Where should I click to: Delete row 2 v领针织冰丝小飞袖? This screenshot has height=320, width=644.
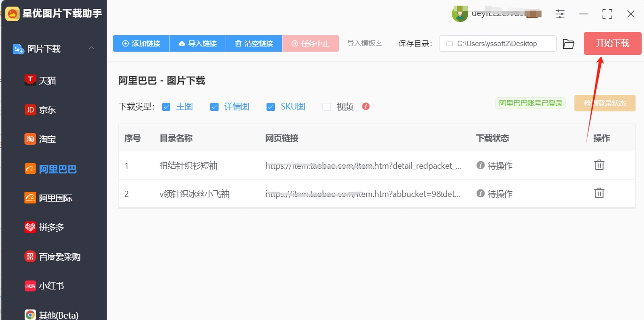pyautogui.click(x=599, y=193)
